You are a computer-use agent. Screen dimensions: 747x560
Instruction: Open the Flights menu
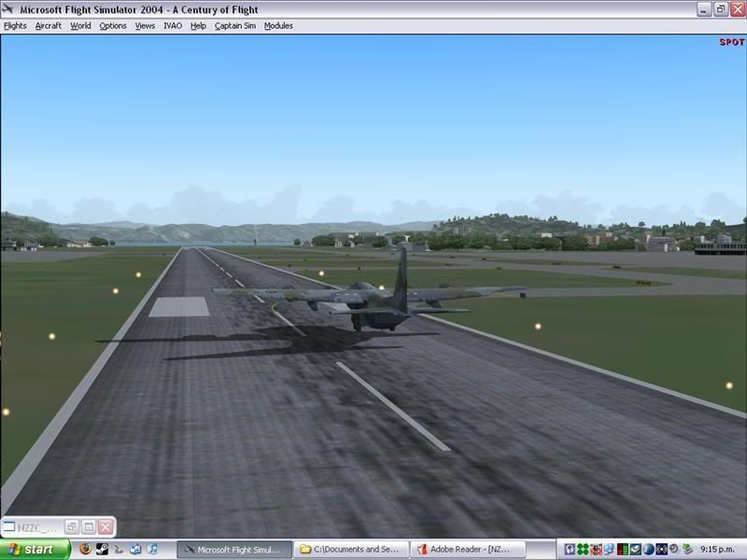(x=15, y=26)
